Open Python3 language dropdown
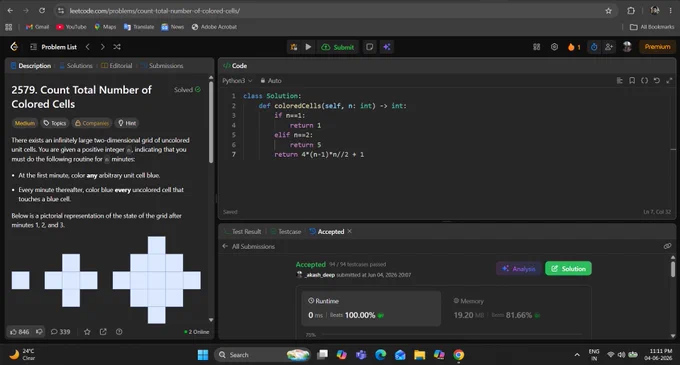The image size is (680, 365). click(237, 81)
